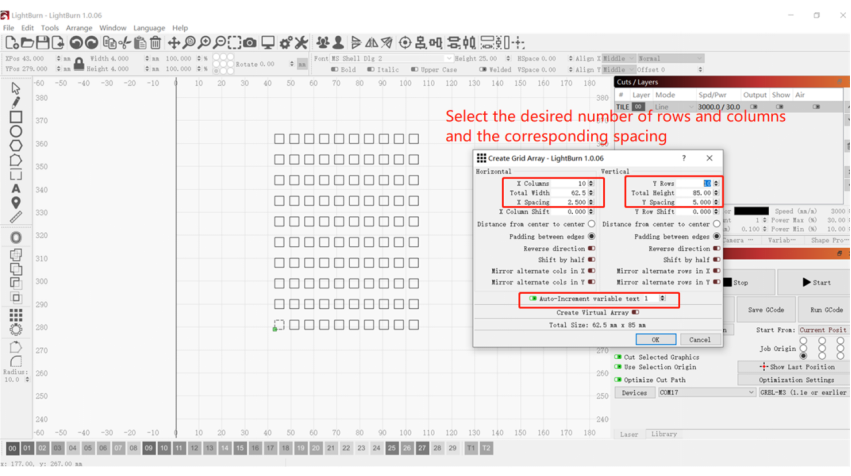This screenshot has width=851, height=476.
Task: Click the New file icon
Action: point(11,43)
